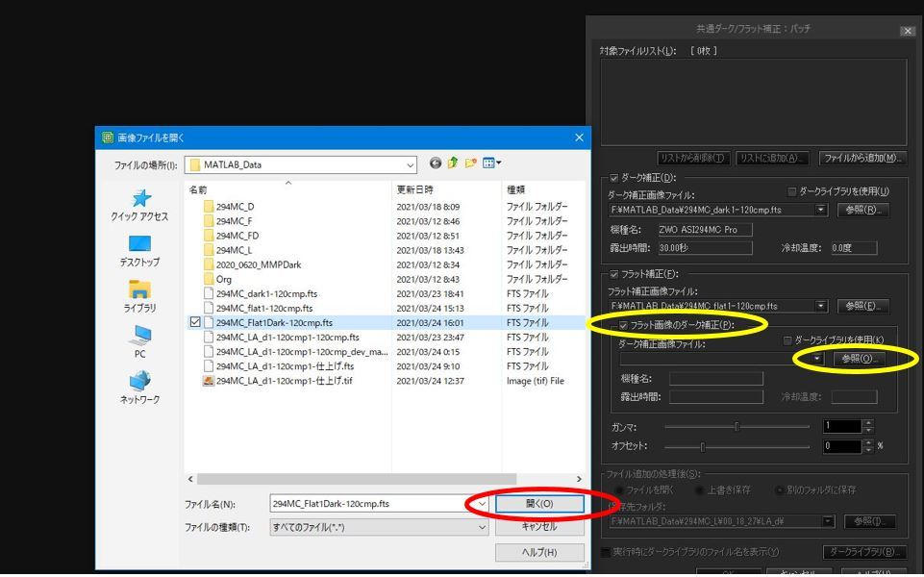924x577 pixels.
Task: Open Quick Access (クイック アクセス) in sidebar
Action: (139, 205)
